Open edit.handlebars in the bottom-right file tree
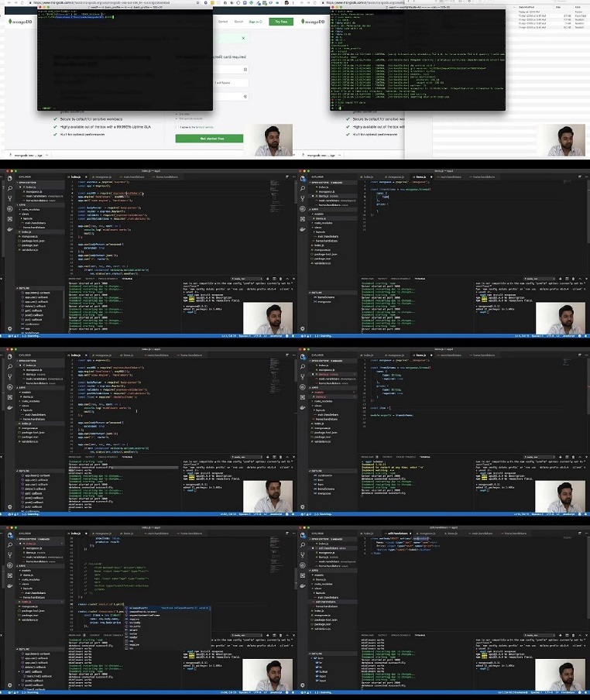The height and width of the screenshot is (700, 590). 325,602
